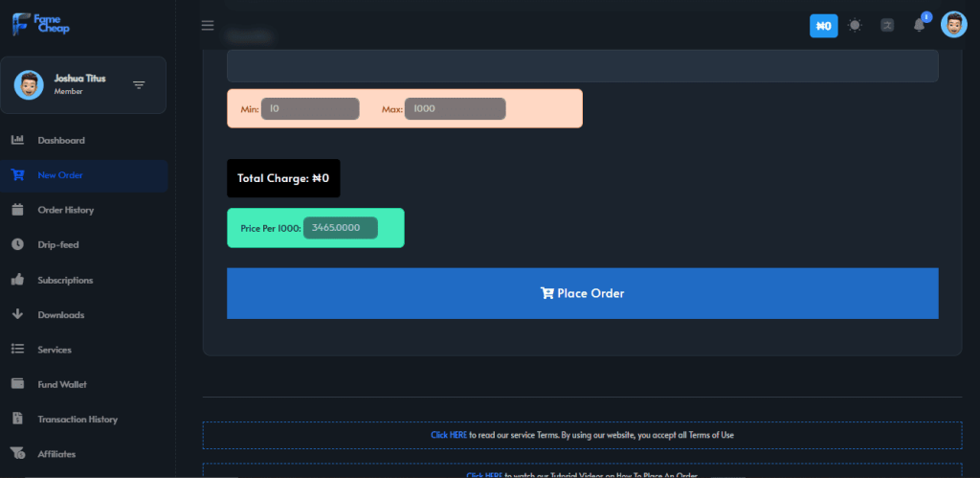This screenshot has height=478, width=980.
Task: Click the New Order cart icon
Action: click(17, 174)
